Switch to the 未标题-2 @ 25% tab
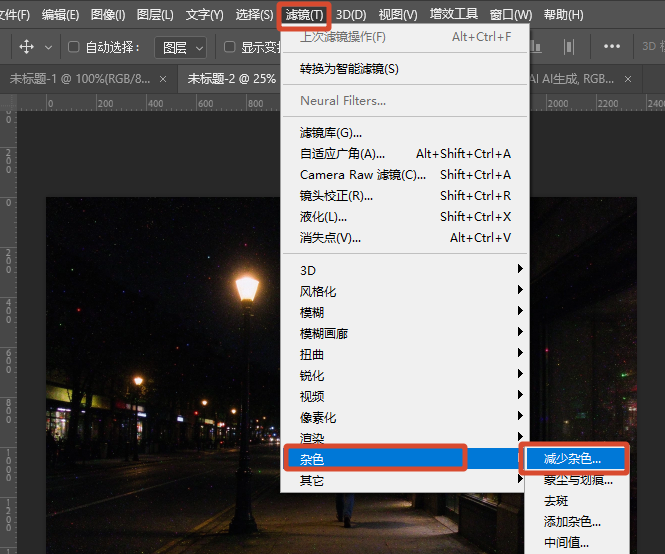The width and height of the screenshot is (665, 554). click(x=232, y=79)
